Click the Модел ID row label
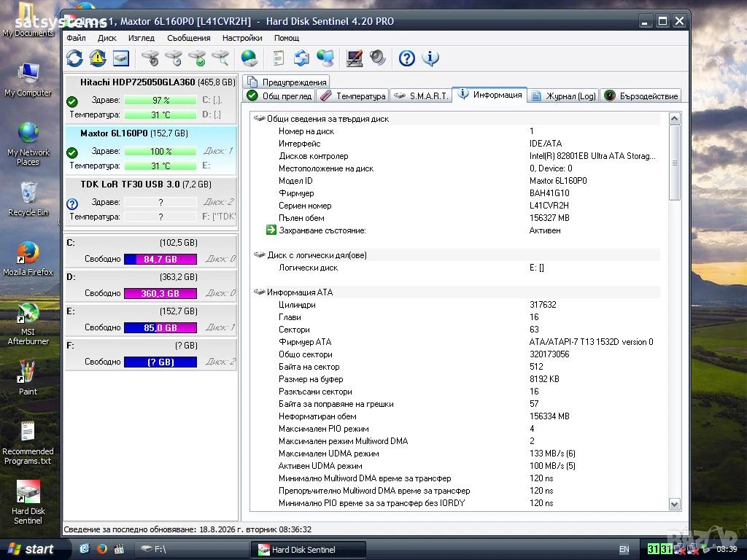747x560 pixels. coord(295,181)
